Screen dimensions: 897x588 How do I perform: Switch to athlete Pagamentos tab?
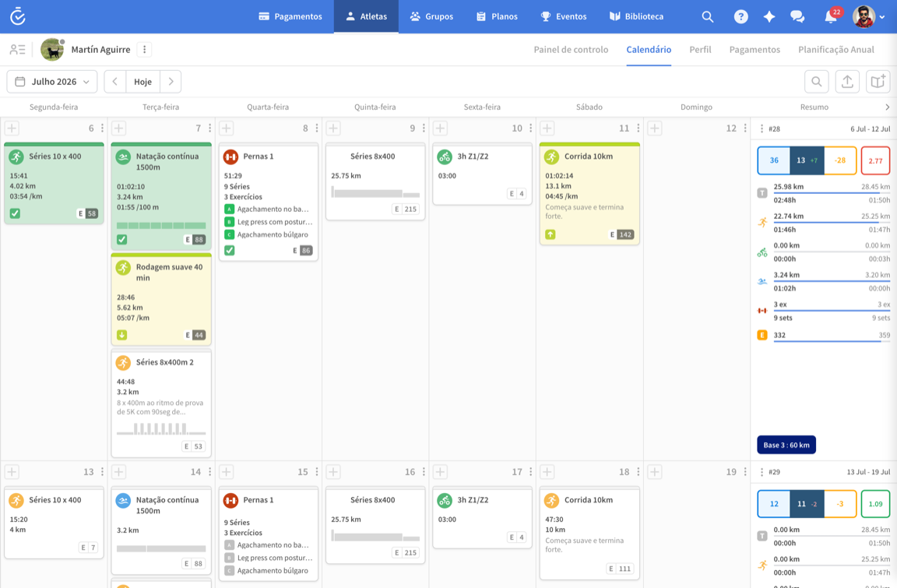pyautogui.click(x=755, y=50)
